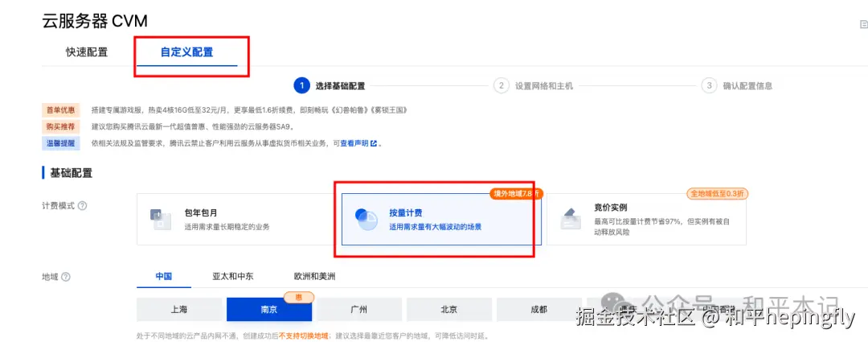The width and height of the screenshot is (868, 342).
Task: Click the 基础配置 section heading
Action: (x=72, y=173)
